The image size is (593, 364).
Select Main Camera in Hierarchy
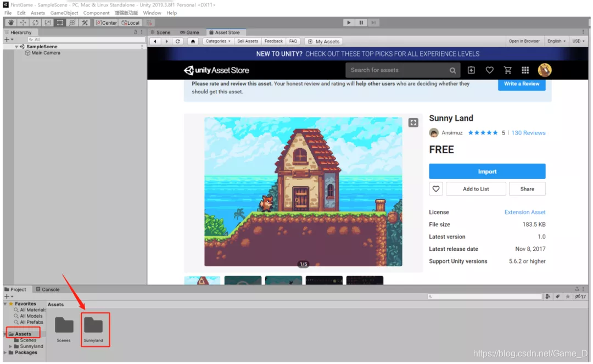(46, 53)
